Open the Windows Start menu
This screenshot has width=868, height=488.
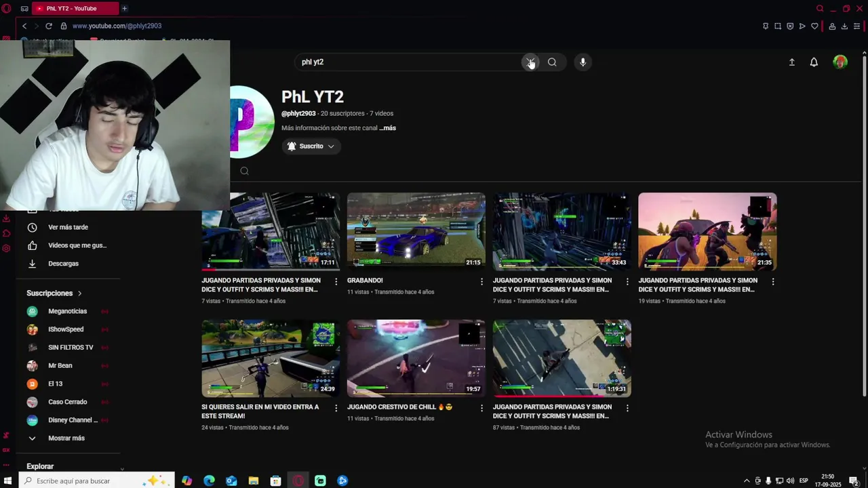pyautogui.click(x=7, y=481)
